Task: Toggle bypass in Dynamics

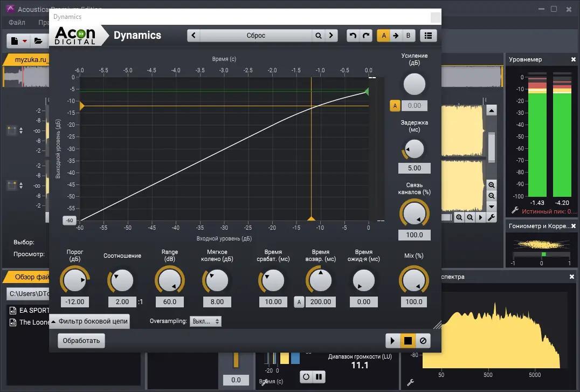Action: pyautogui.click(x=423, y=341)
